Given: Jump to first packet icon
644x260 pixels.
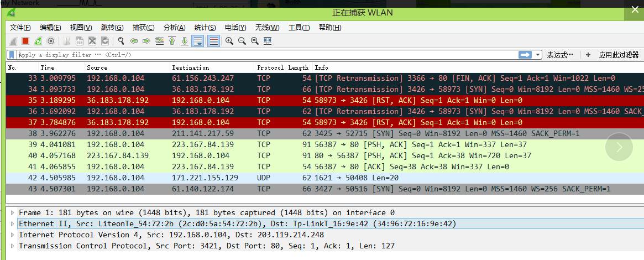Looking at the screenshot, I should click(172, 41).
